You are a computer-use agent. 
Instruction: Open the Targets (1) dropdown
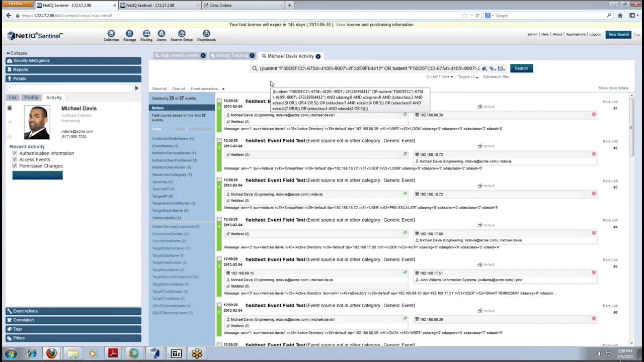[468, 77]
